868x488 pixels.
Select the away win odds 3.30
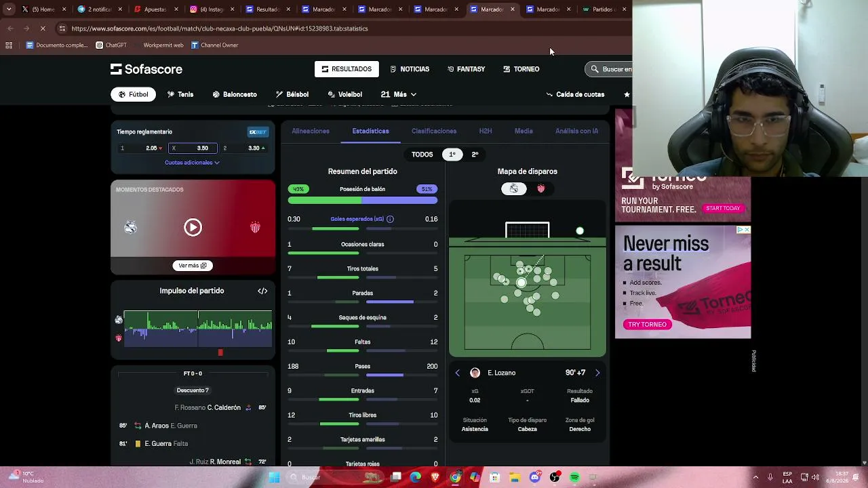244,148
